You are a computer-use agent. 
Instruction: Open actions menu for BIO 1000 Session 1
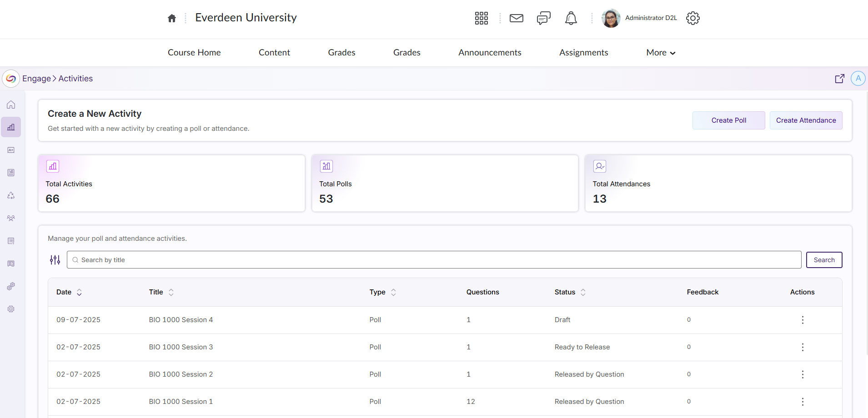pos(803,402)
